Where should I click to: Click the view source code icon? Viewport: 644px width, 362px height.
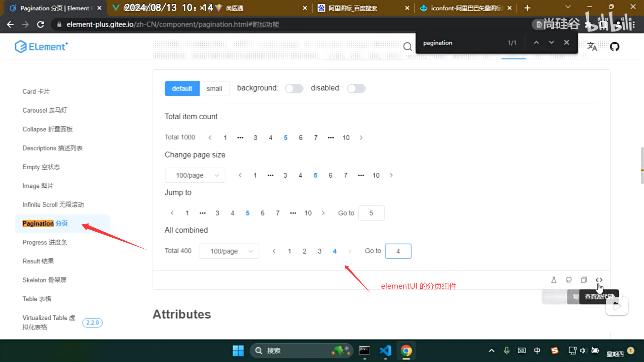599,280
